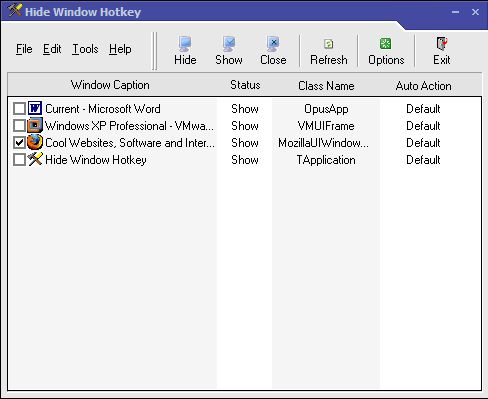This screenshot has height=399, width=488.
Task: Refresh the window list
Action: (x=329, y=51)
